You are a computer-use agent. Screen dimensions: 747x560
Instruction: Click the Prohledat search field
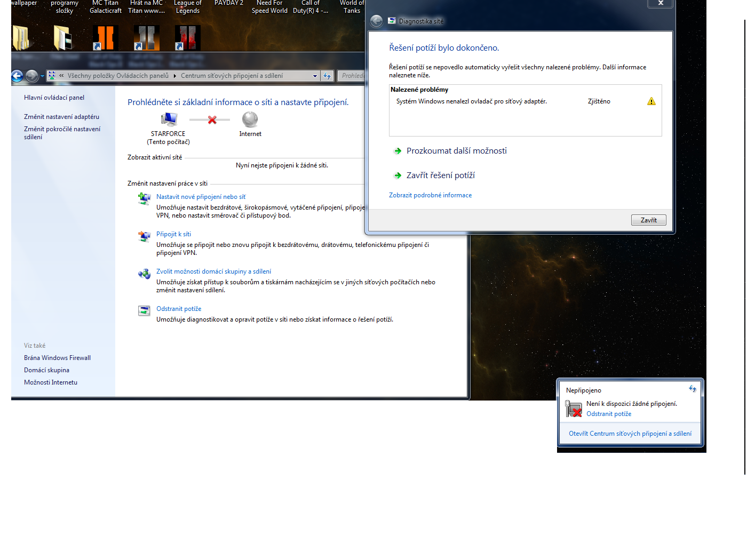pyautogui.click(x=352, y=76)
